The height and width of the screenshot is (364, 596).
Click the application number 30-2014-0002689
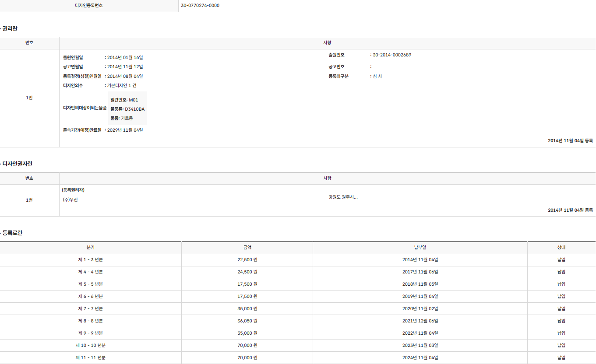pos(391,55)
